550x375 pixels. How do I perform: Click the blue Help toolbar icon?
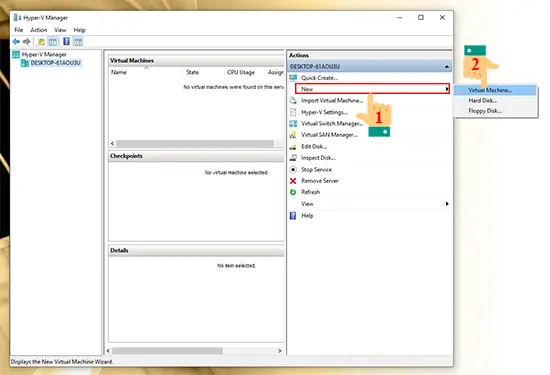point(66,42)
